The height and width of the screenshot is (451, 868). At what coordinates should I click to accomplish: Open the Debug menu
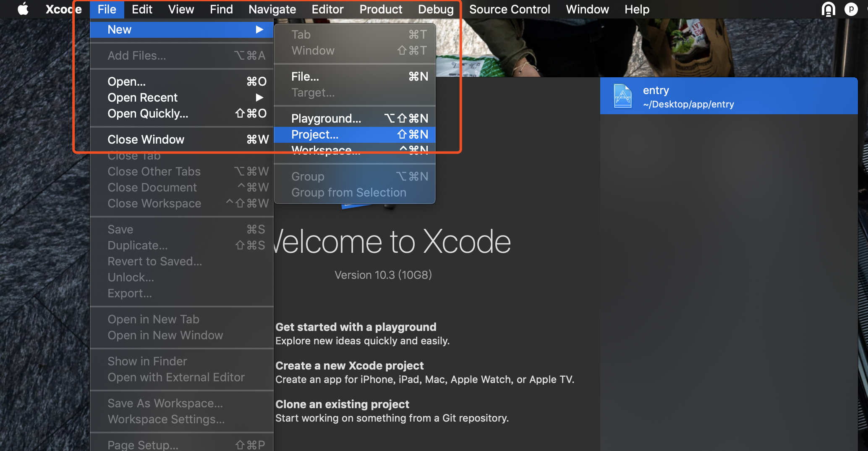click(436, 9)
